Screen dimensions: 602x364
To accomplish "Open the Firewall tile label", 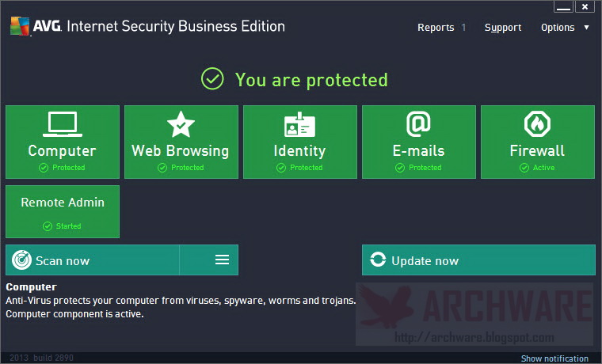I will (537, 150).
